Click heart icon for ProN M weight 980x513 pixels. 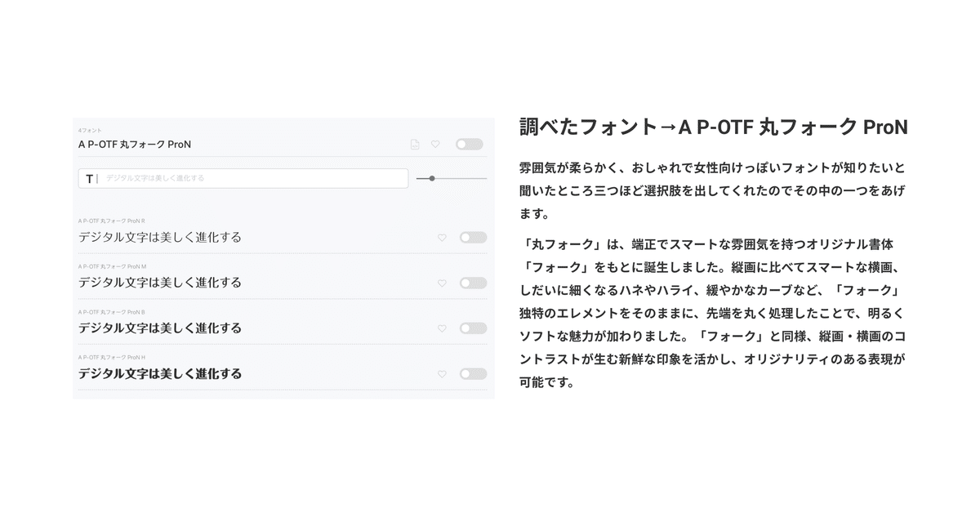tap(442, 283)
